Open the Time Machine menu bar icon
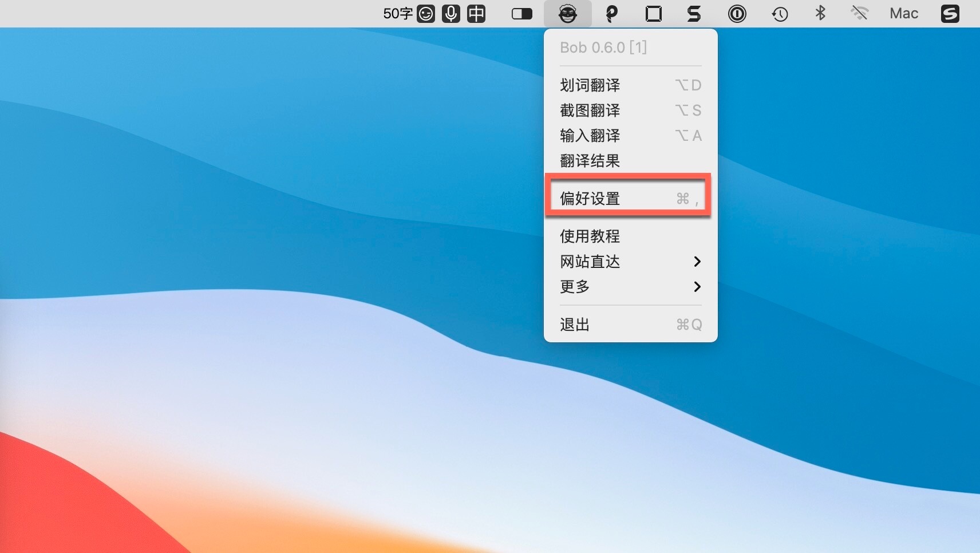980x553 pixels. coord(780,14)
